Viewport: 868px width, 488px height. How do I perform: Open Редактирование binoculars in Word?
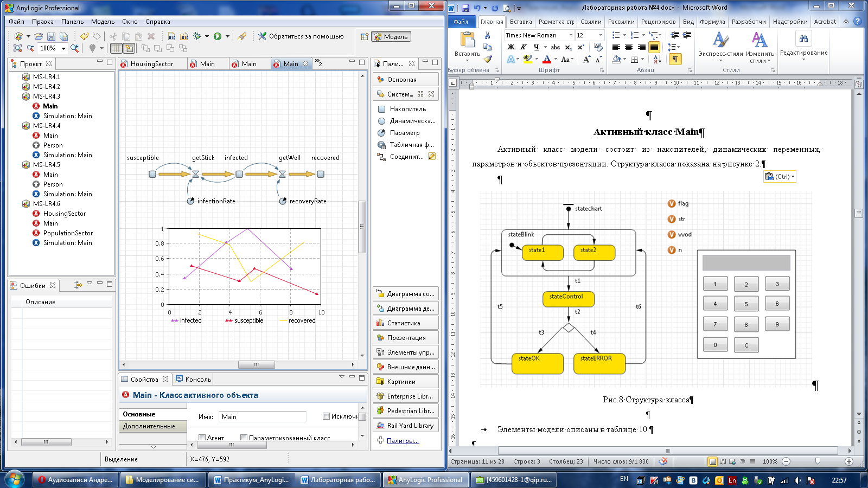803,39
